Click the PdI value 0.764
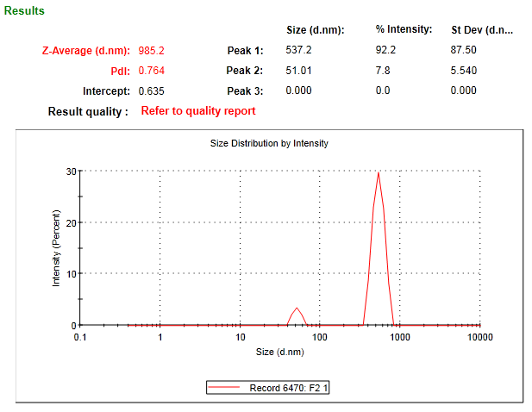This screenshot has width=532, height=412. (x=151, y=71)
